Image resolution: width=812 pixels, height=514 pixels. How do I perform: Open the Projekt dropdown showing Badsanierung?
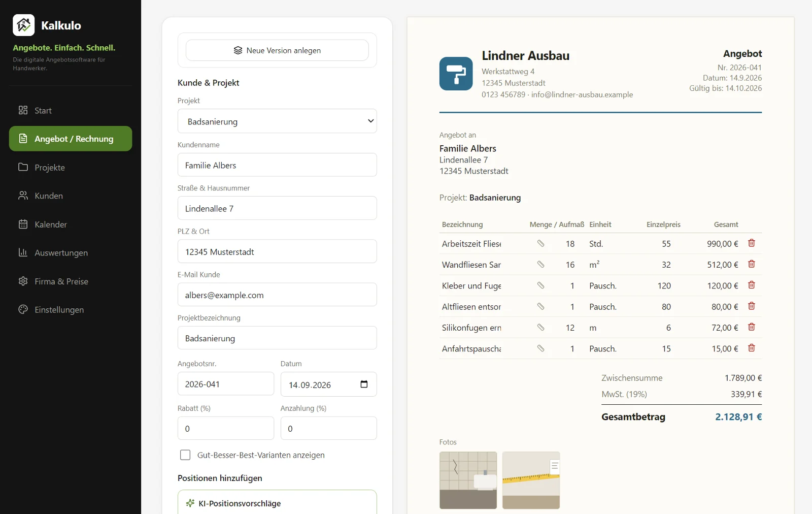[x=277, y=121]
